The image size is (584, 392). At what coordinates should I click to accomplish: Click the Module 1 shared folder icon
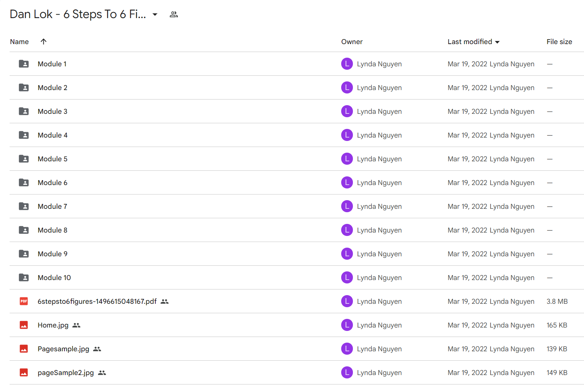[x=24, y=64]
